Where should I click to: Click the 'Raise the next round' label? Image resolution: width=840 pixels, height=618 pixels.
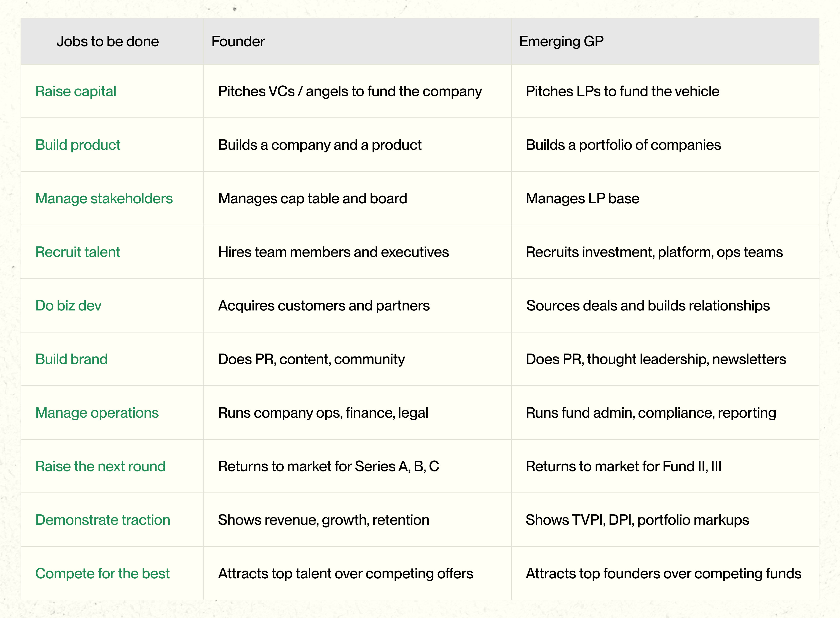click(x=100, y=466)
